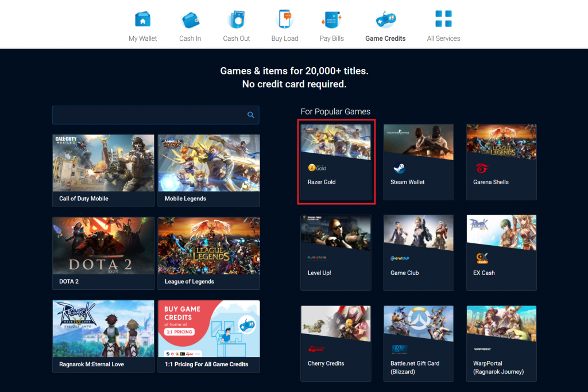Click the Steam Wallet Counter-Strike banner
The height and width of the screenshot is (392, 588).
click(419, 141)
